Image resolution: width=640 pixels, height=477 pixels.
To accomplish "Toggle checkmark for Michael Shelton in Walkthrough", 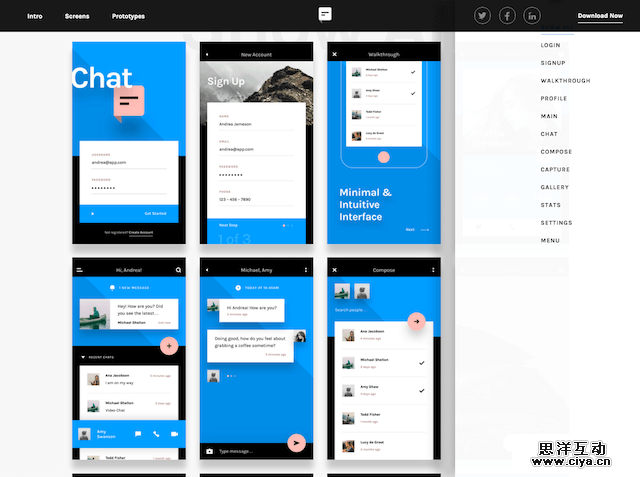I will click(x=413, y=71).
